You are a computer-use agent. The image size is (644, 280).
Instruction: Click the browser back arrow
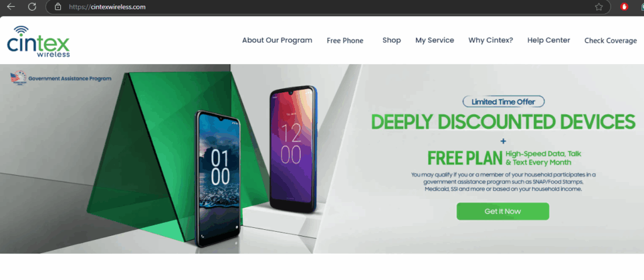[11, 6]
